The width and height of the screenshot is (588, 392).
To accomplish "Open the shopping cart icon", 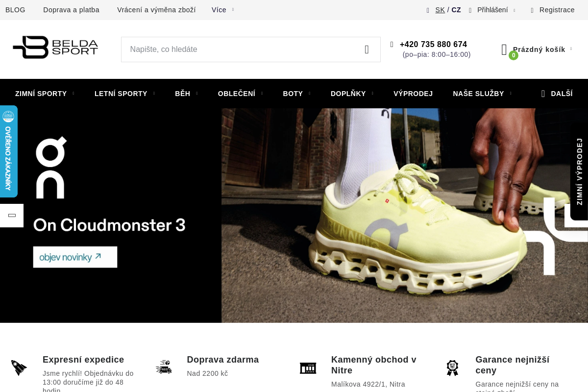I will point(505,49).
